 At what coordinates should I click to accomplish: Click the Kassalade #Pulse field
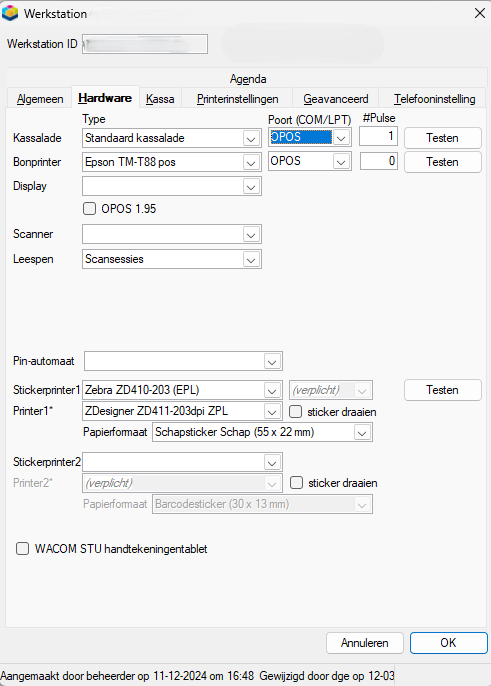point(378,136)
